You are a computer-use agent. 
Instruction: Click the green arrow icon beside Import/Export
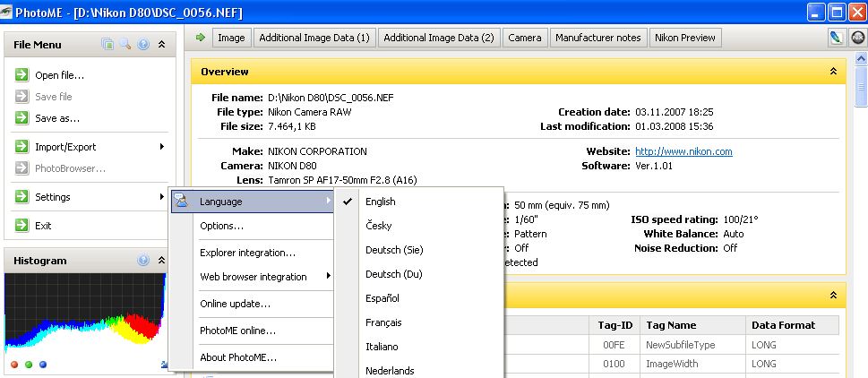coord(22,147)
